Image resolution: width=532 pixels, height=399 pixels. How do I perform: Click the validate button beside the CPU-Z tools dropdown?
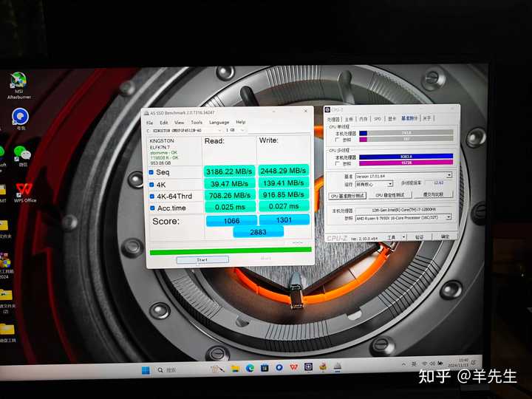(x=420, y=237)
